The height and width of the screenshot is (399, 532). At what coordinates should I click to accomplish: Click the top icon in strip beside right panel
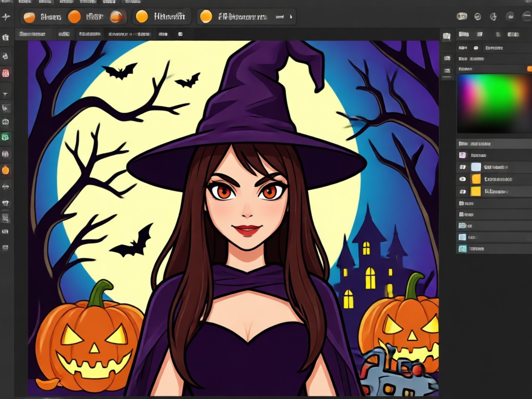[x=447, y=36]
